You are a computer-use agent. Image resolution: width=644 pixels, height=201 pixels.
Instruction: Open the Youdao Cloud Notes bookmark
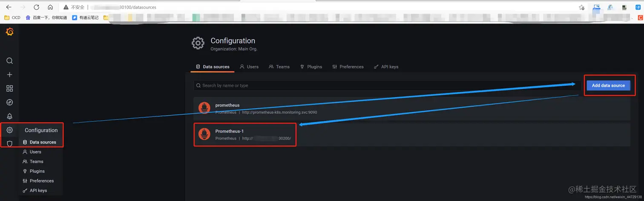[x=85, y=17]
